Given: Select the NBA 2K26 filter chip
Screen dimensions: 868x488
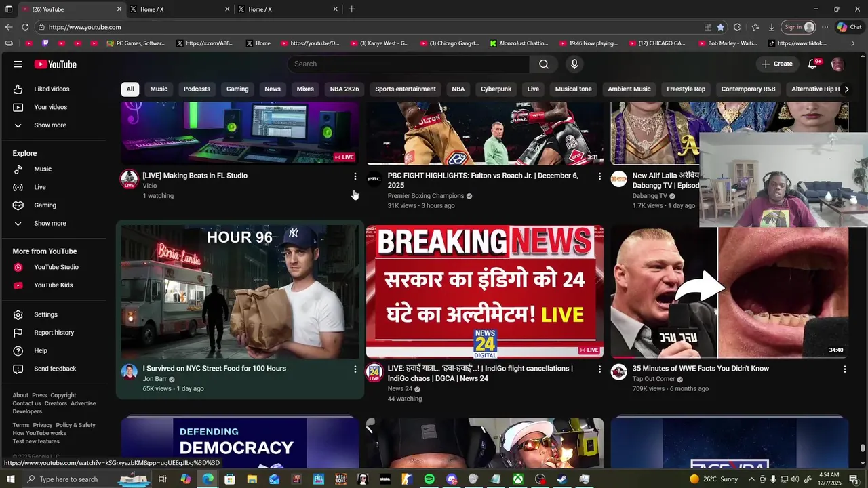Looking at the screenshot, I should 344,89.
